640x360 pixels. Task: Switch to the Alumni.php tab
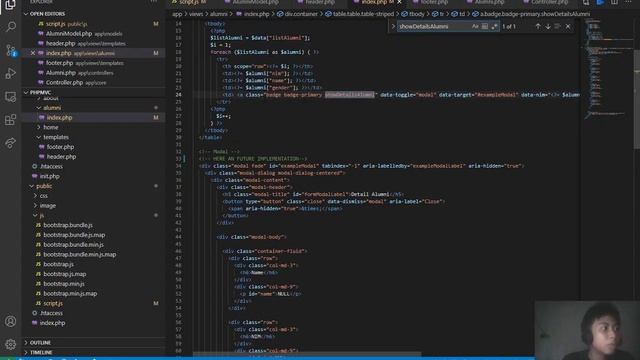tap(489, 2)
